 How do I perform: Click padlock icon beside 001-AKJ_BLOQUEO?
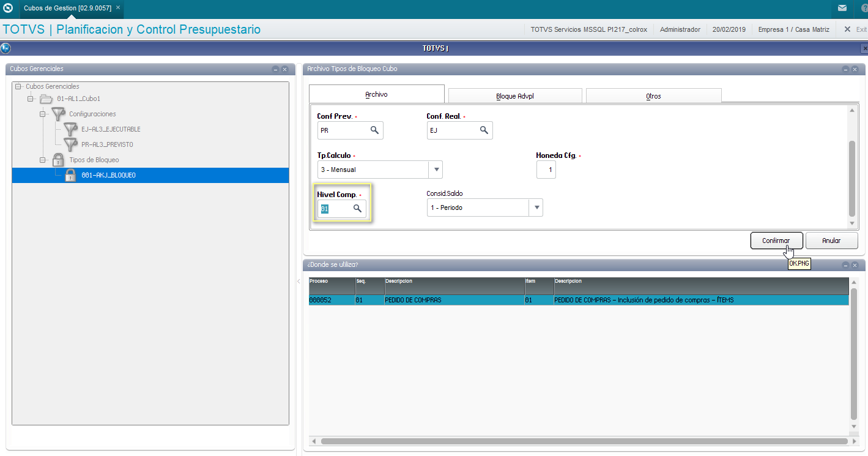click(71, 175)
